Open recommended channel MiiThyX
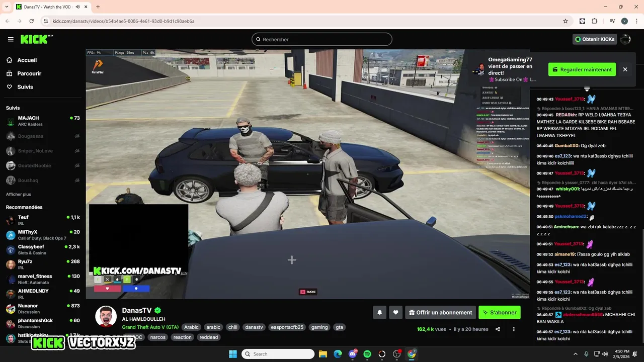Screen dimensions: 644x362 (43, 235)
